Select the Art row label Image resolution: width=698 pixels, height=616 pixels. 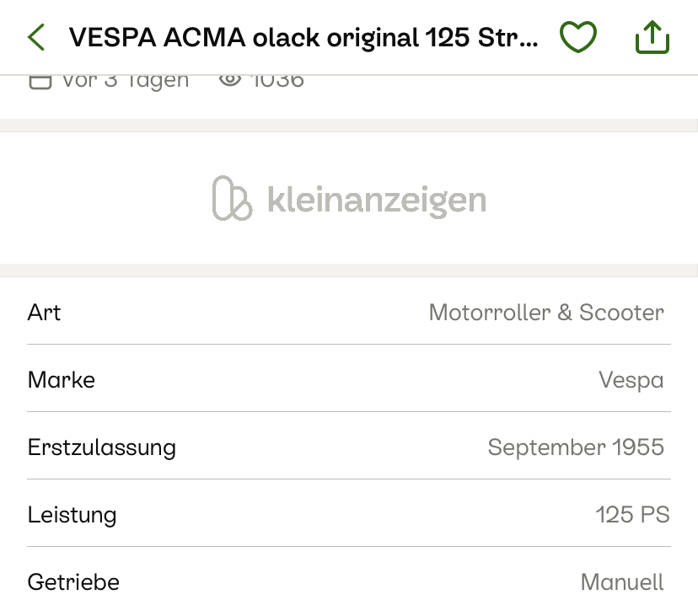45,313
